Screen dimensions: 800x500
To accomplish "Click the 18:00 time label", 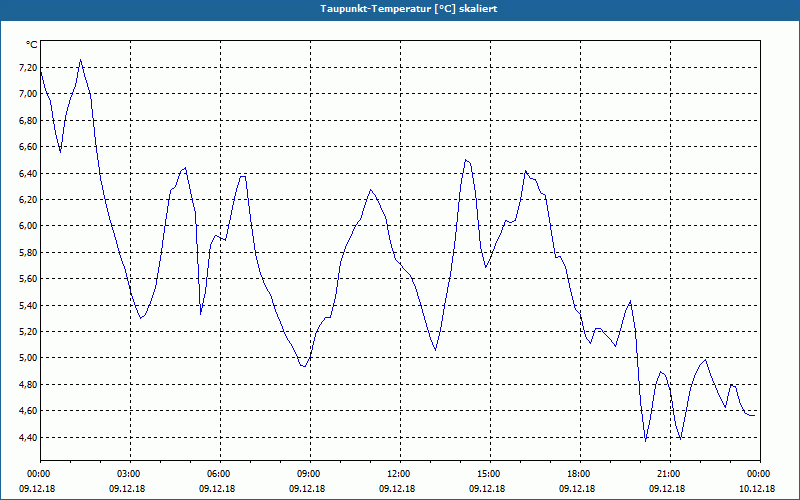I will pos(581,474).
